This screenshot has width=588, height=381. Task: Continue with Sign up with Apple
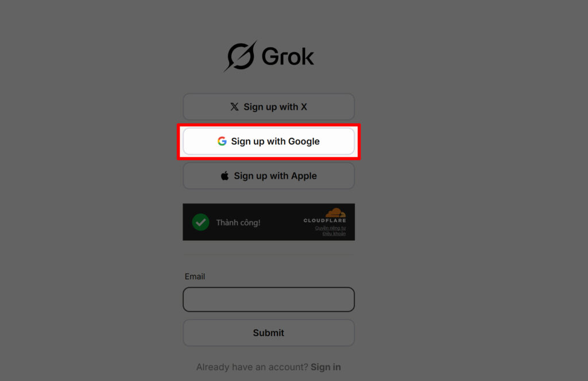point(269,176)
